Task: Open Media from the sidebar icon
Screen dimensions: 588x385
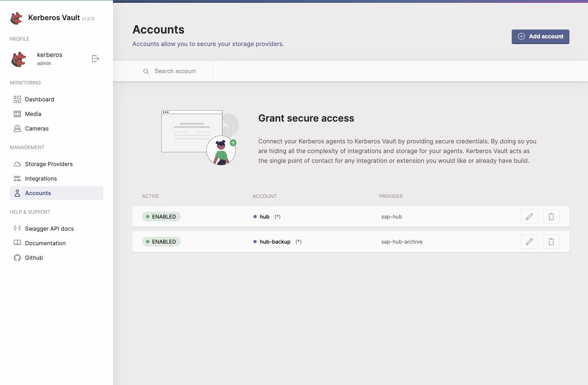Action: (x=17, y=114)
